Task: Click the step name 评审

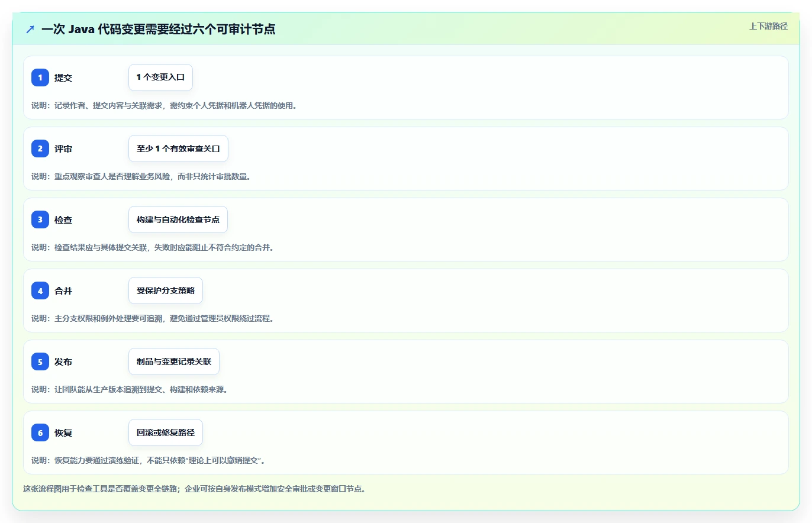Action: (63, 148)
